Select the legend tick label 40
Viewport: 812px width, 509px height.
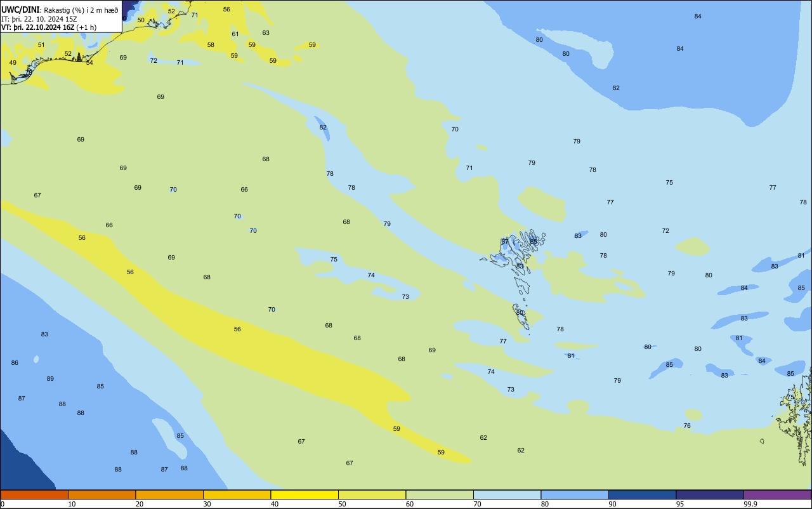275,504
